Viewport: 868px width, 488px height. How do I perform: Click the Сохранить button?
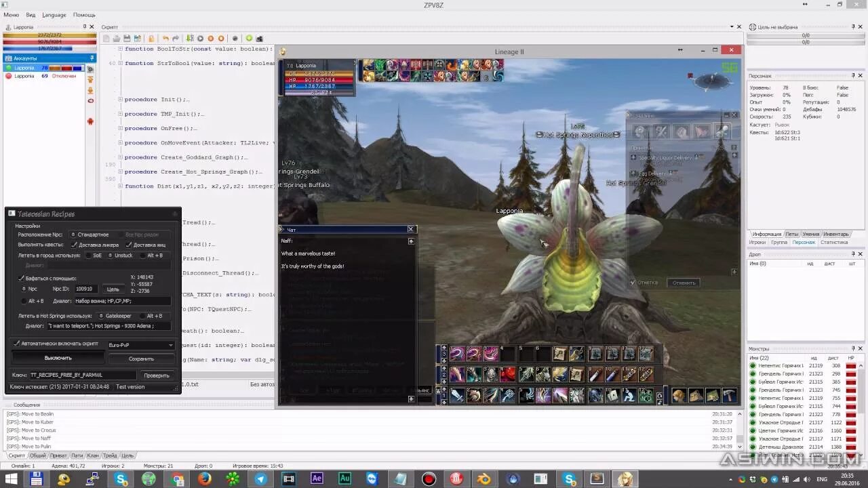[x=141, y=359]
